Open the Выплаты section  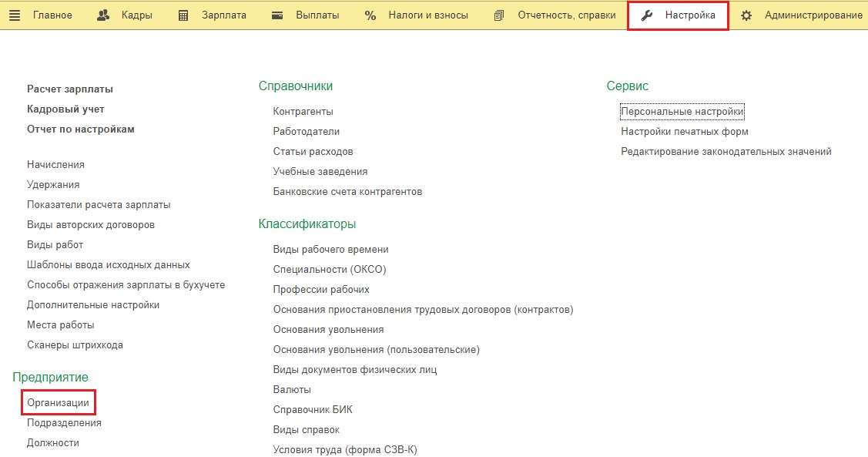pyautogui.click(x=318, y=15)
